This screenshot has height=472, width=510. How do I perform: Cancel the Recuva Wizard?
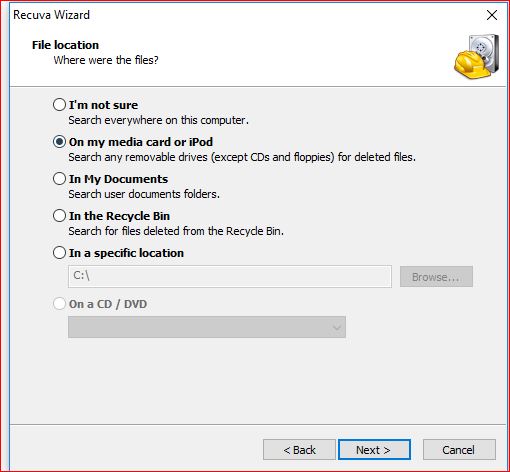point(459,450)
